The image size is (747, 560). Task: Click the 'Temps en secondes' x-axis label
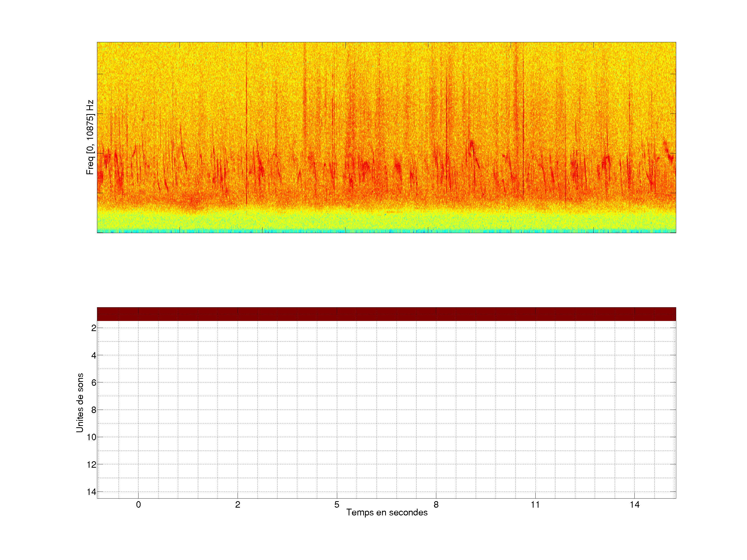[x=387, y=512]
